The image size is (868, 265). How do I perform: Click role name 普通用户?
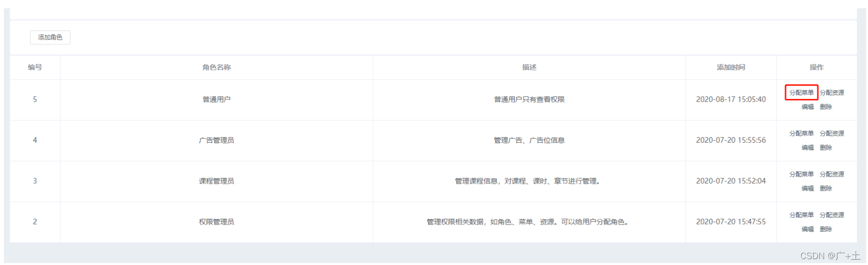pyautogui.click(x=216, y=99)
